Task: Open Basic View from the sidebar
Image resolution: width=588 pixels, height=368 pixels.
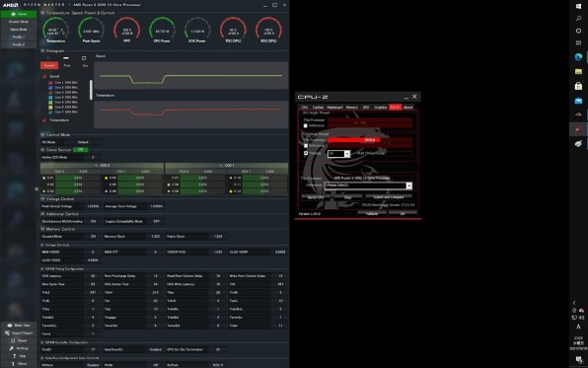Action: [x=19, y=326]
